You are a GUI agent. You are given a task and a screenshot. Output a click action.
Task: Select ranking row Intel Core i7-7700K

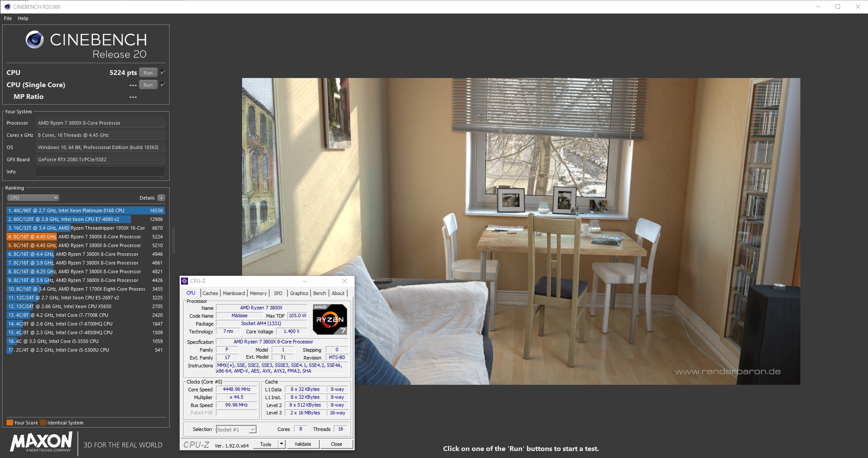point(86,315)
